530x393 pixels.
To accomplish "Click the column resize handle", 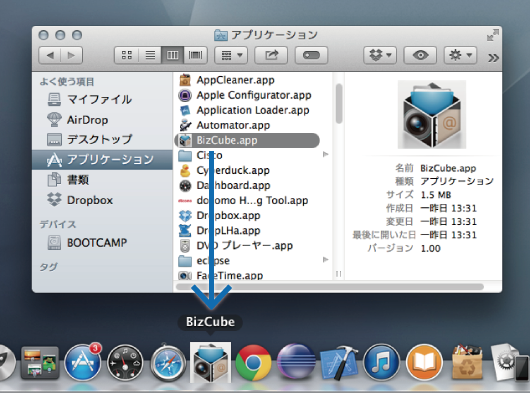I will coord(339,273).
